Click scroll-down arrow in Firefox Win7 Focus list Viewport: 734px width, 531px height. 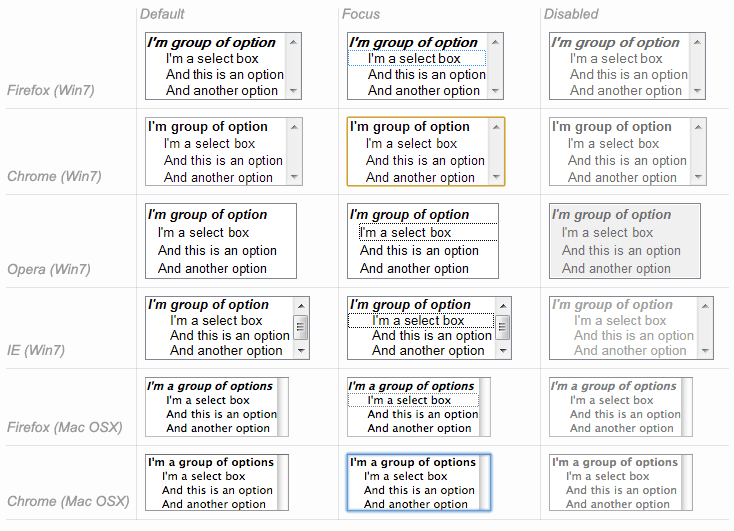tap(496, 91)
